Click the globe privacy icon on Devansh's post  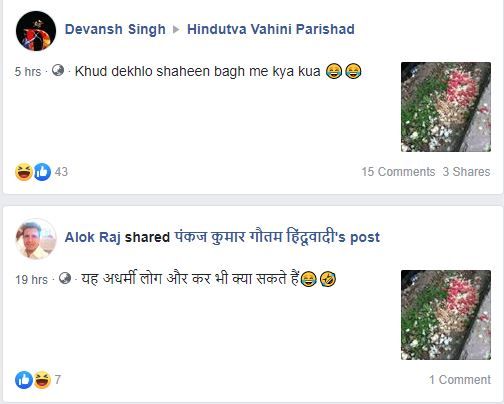click(58, 70)
